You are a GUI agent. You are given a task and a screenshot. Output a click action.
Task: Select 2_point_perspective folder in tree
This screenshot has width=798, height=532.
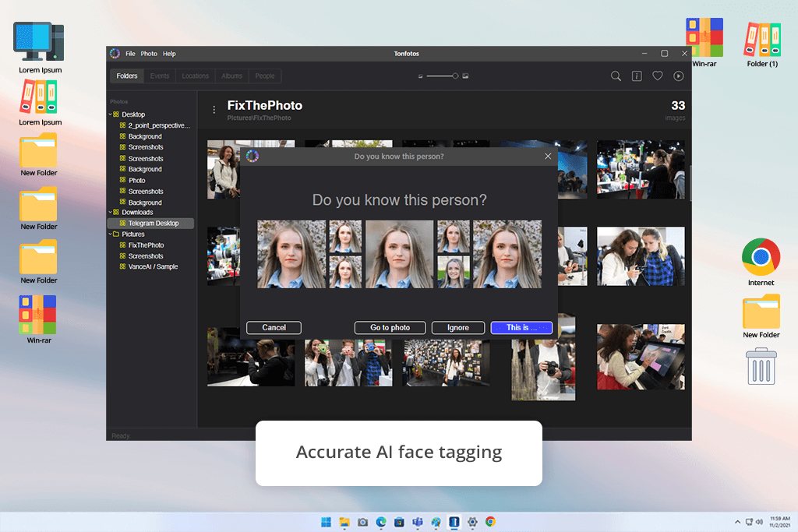[155, 125]
